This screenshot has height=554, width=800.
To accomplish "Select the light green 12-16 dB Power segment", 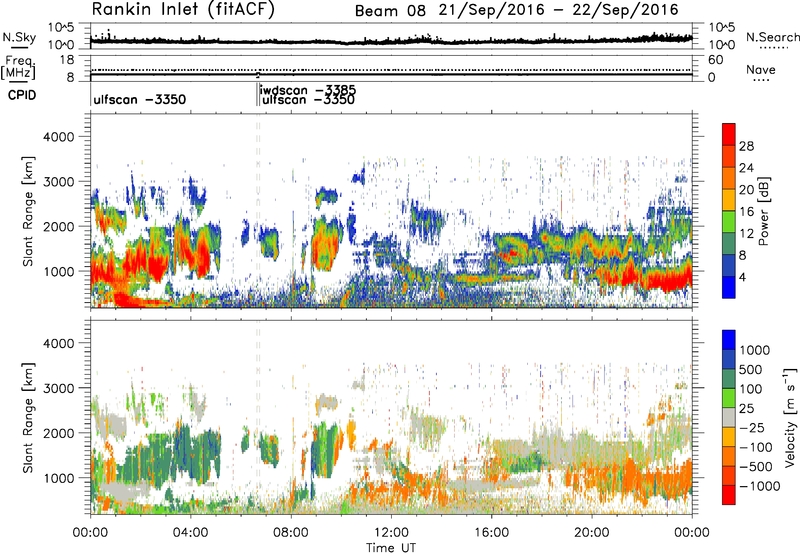I will pos(729,222).
